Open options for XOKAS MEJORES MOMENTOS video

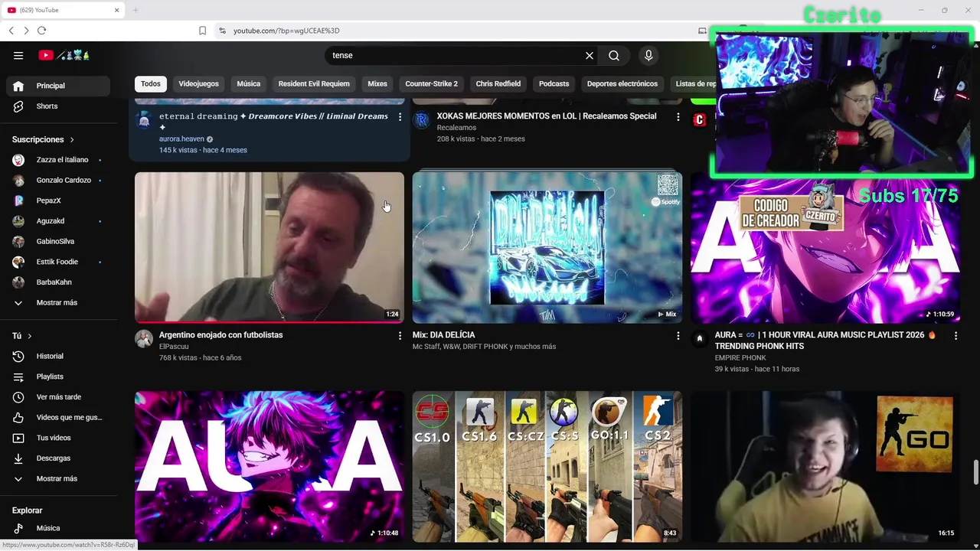(678, 116)
